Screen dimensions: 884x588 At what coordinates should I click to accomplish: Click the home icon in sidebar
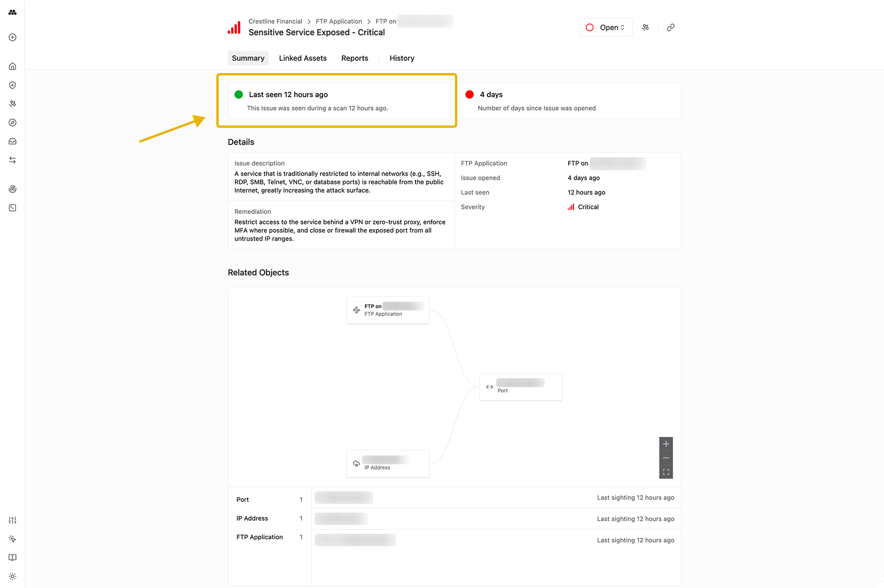tap(12, 67)
